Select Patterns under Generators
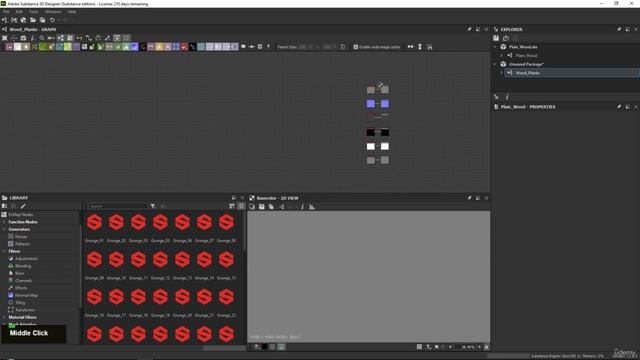640x360 pixels. [22, 244]
